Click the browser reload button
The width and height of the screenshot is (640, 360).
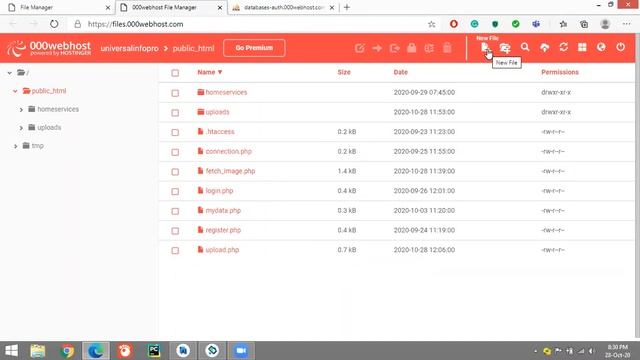coord(54,24)
